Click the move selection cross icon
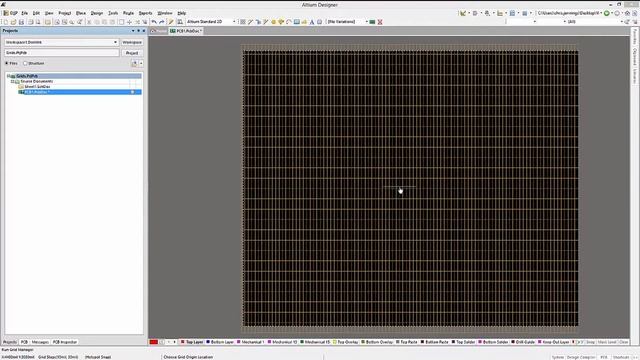This screenshot has width=640, height=360. click(x=129, y=22)
